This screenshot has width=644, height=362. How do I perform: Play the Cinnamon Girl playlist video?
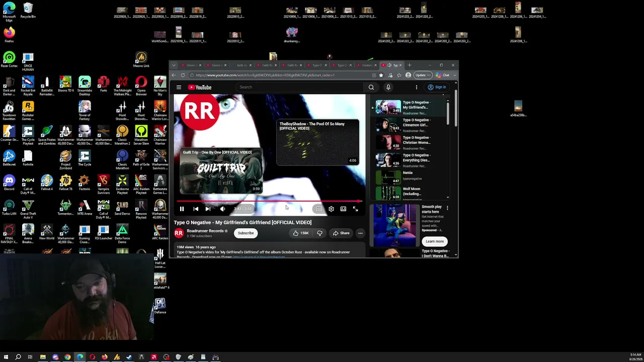point(410,125)
